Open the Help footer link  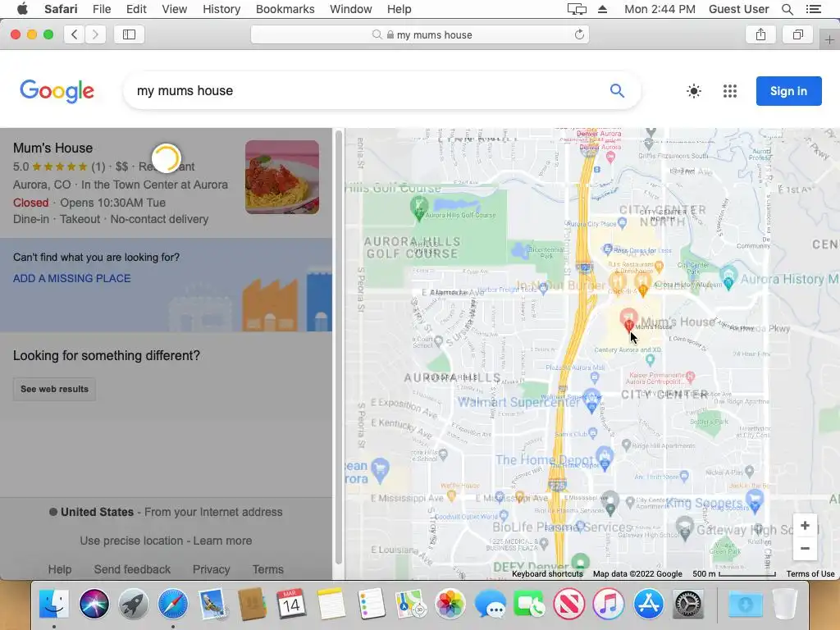tap(59, 569)
